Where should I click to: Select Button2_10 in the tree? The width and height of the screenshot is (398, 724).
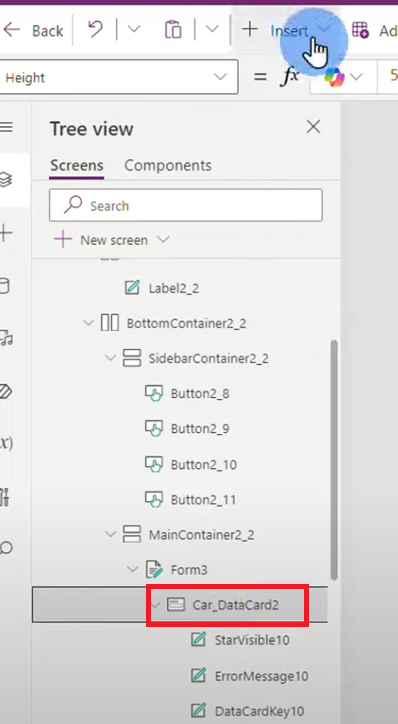tap(204, 465)
